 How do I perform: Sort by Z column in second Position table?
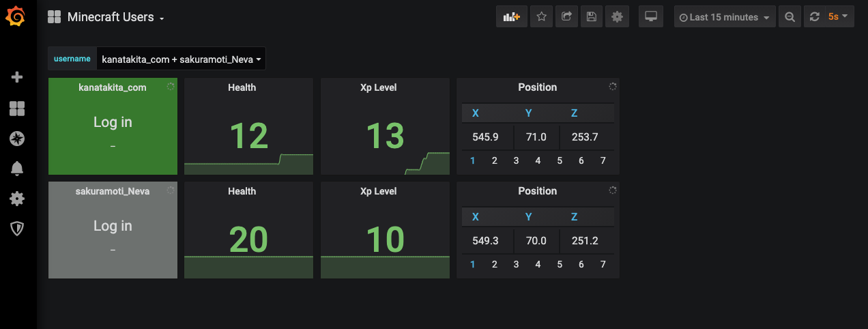coord(575,217)
